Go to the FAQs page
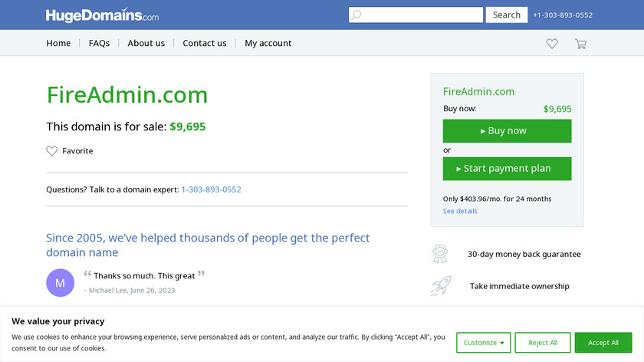The image size is (644, 362). (99, 44)
